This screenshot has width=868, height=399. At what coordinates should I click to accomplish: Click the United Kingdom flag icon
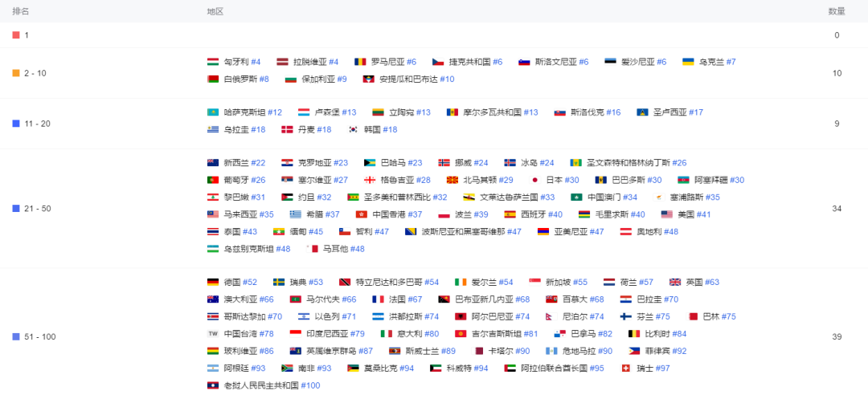tap(675, 282)
